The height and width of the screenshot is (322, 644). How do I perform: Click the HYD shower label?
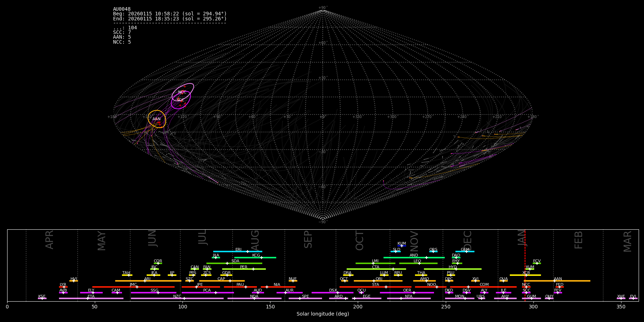point(453,267)
